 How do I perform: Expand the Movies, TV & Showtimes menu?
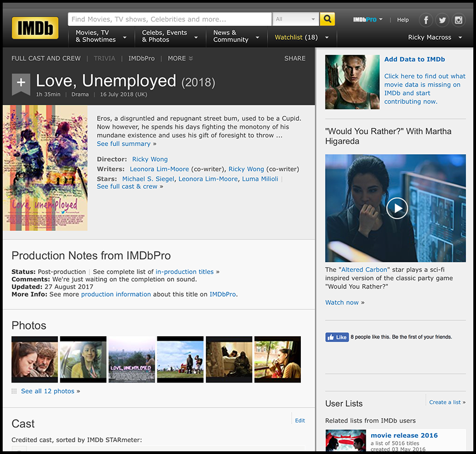tap(101, 37)
